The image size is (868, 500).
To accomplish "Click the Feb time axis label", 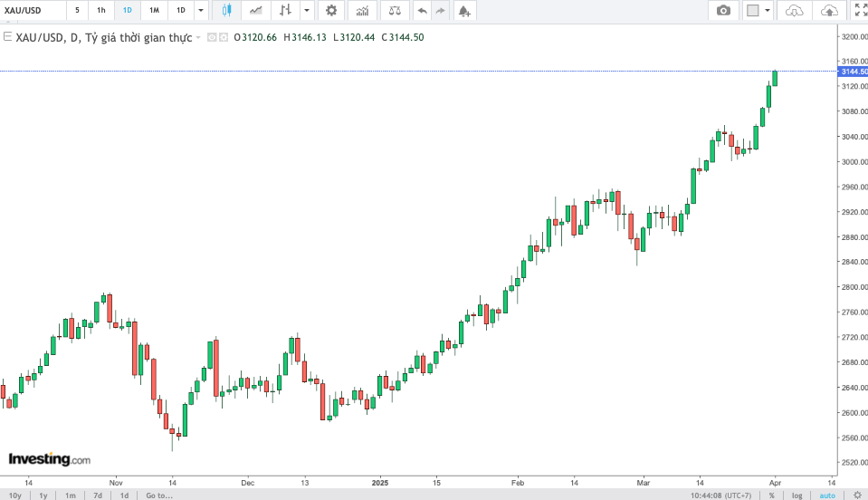I will (x=518, y=483).
